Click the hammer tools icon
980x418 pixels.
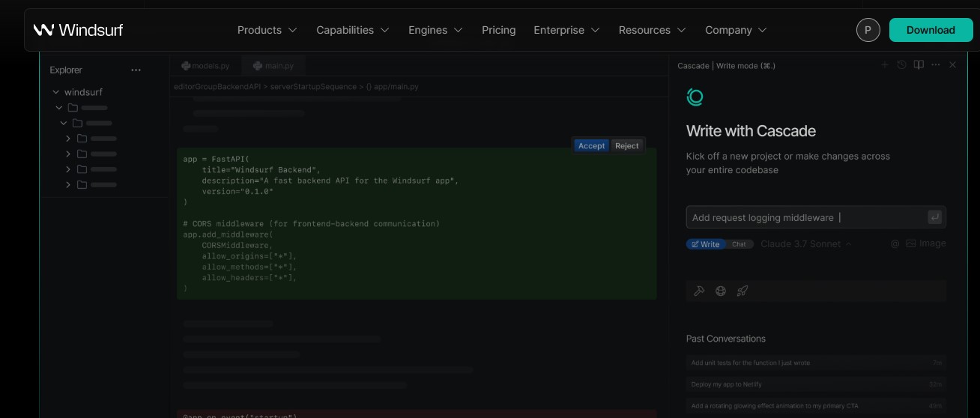[x=699, y=291]
